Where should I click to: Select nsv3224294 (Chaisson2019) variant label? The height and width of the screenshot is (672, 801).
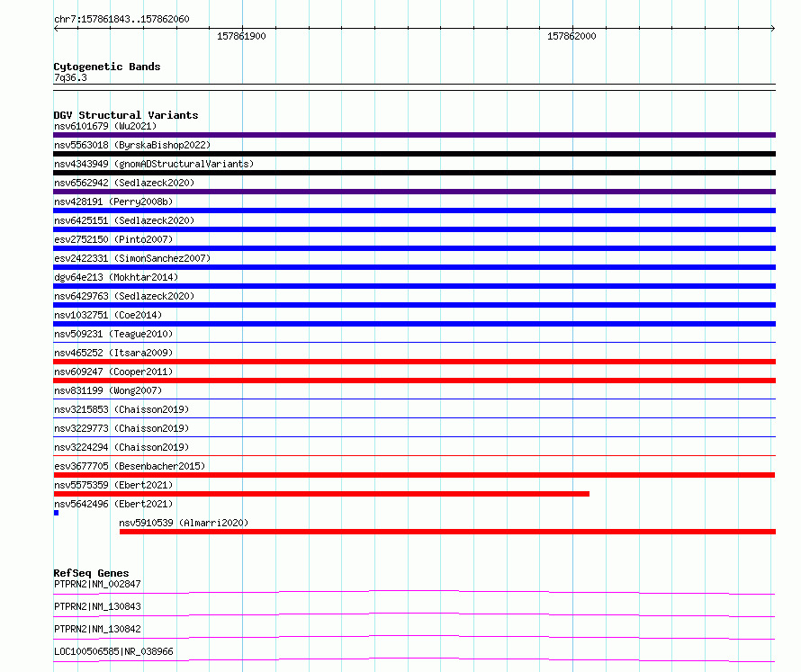coord(121,447)
